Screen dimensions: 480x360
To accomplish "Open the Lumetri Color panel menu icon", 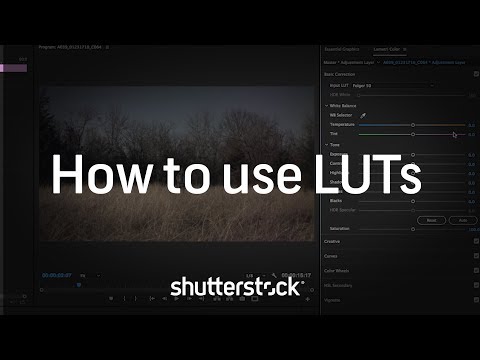I will [x=405, y=49].
